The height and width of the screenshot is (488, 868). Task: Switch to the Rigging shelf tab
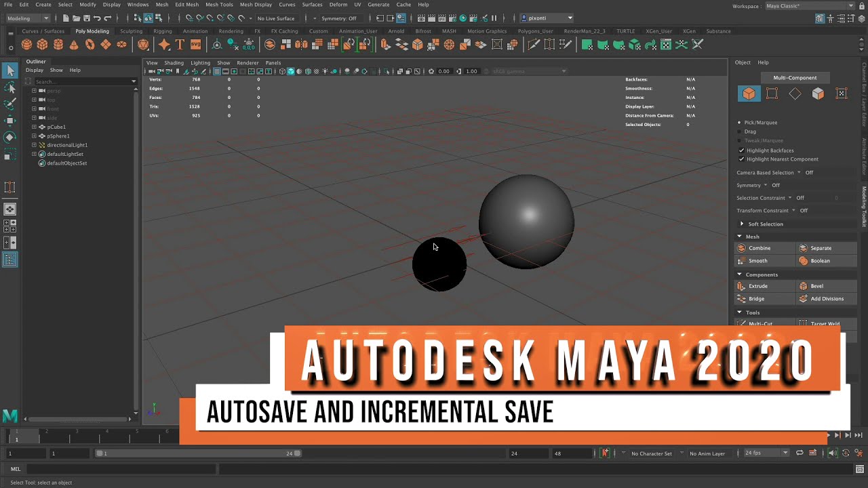163,31
